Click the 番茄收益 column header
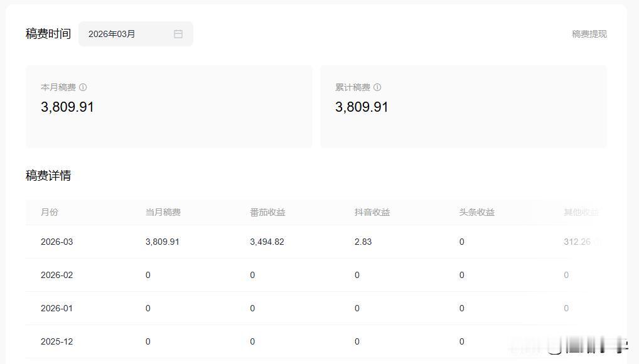This screenshot has width=639, height=364. [267, 212]
